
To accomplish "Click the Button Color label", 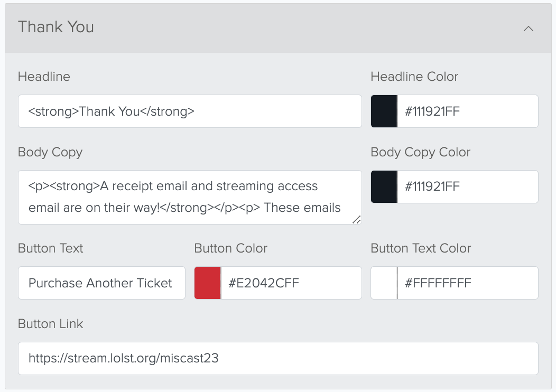I will 231,248.
